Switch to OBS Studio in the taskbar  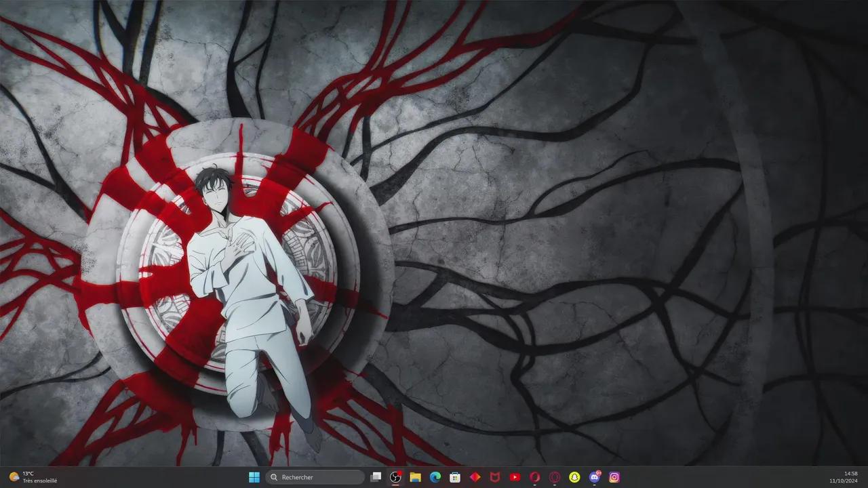click(396, 477)
